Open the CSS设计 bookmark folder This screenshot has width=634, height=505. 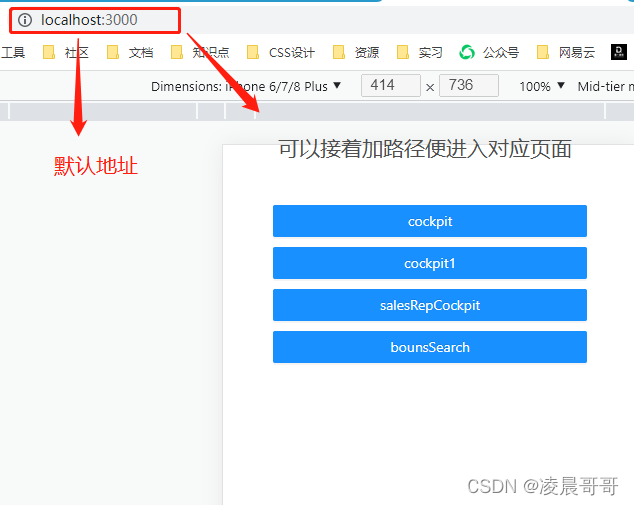point(281,53)
